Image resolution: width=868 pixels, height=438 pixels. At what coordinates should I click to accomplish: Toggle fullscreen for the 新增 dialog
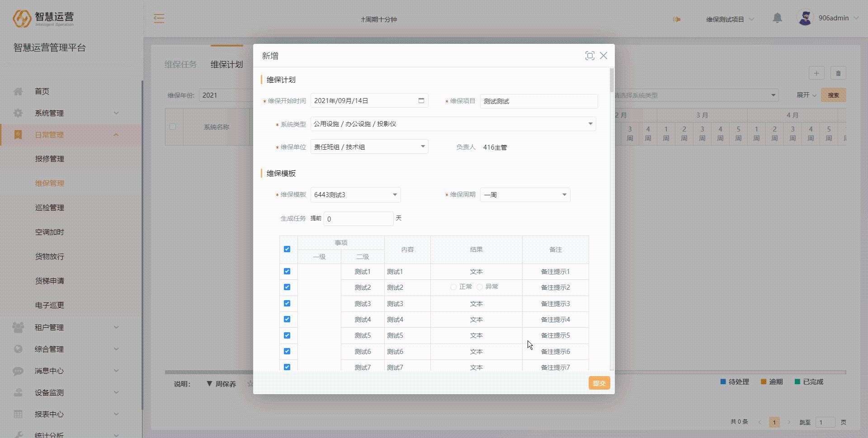click(x=590, y=56)
